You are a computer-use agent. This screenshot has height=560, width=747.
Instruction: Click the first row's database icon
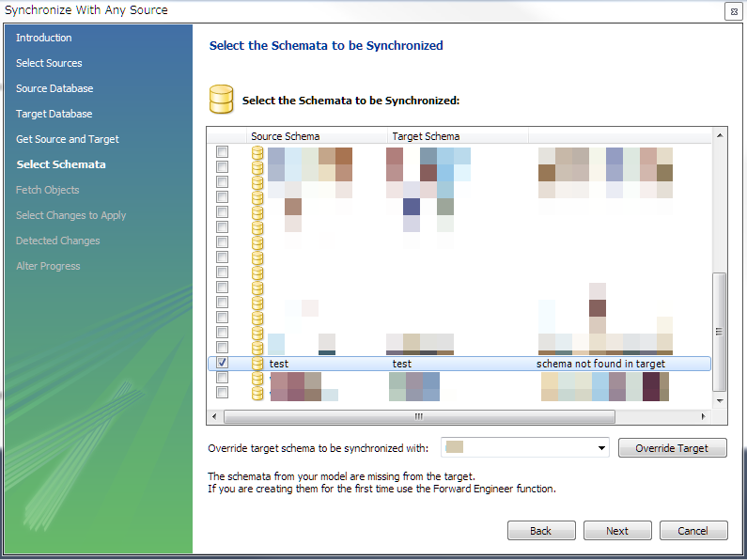pos(257,152)
